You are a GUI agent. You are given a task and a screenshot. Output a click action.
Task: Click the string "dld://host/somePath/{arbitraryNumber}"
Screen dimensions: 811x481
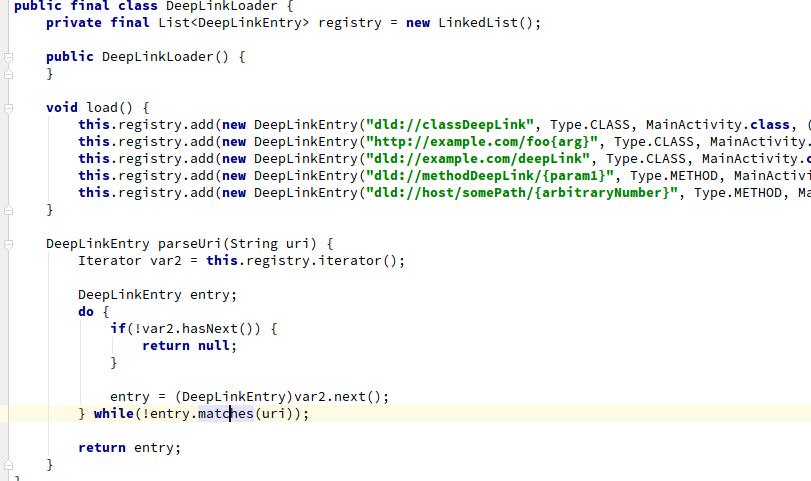[522, 193]
